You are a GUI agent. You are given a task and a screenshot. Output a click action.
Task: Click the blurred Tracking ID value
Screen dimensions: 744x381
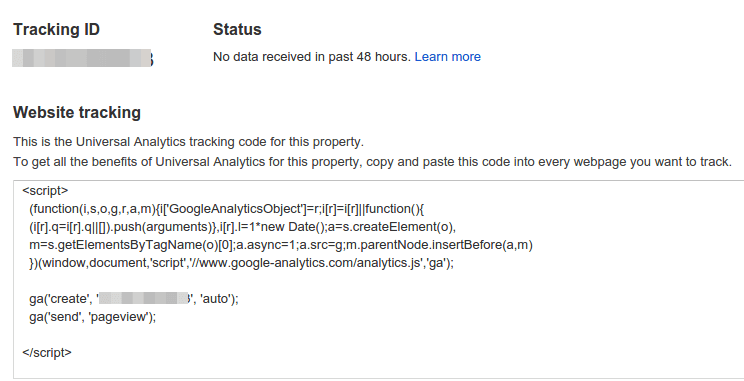tap(83, 58)
